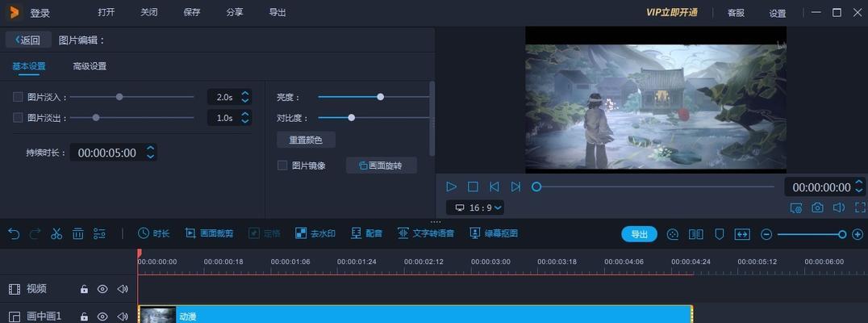Image resolution: width=868 pixels, height=323 pixels.
Task: Click the 定格 freeze frame tool
Action: coord(264,234)
